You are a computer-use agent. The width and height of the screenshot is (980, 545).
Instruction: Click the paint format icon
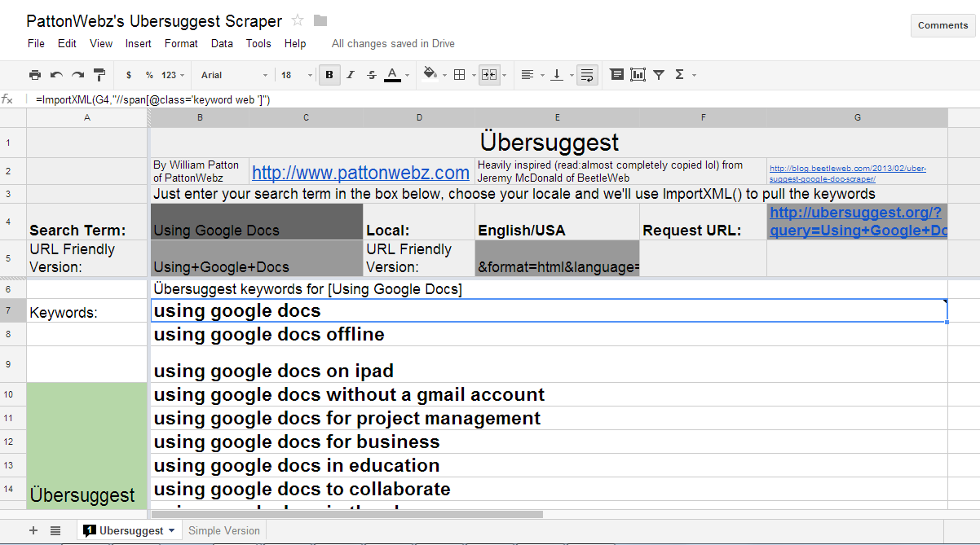pos(99,75)
